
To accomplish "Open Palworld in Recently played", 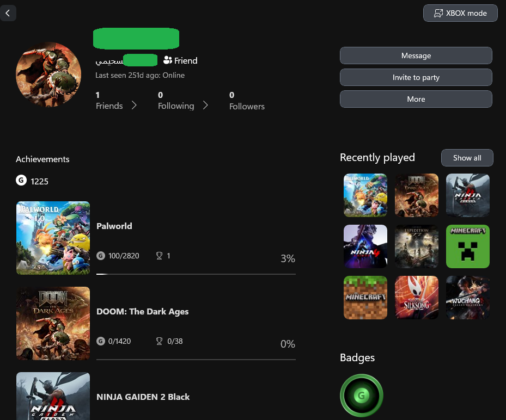I will [365, 195].
